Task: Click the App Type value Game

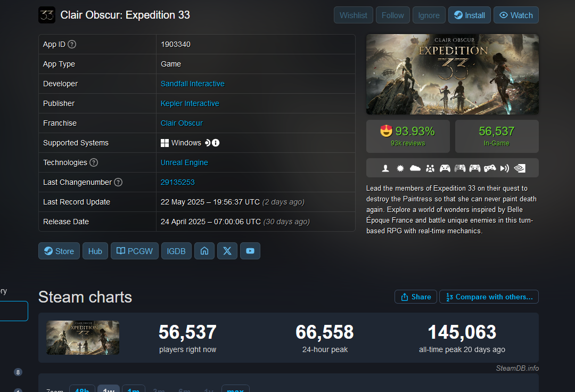Action: pyautogui.click(x=171, y=64)
